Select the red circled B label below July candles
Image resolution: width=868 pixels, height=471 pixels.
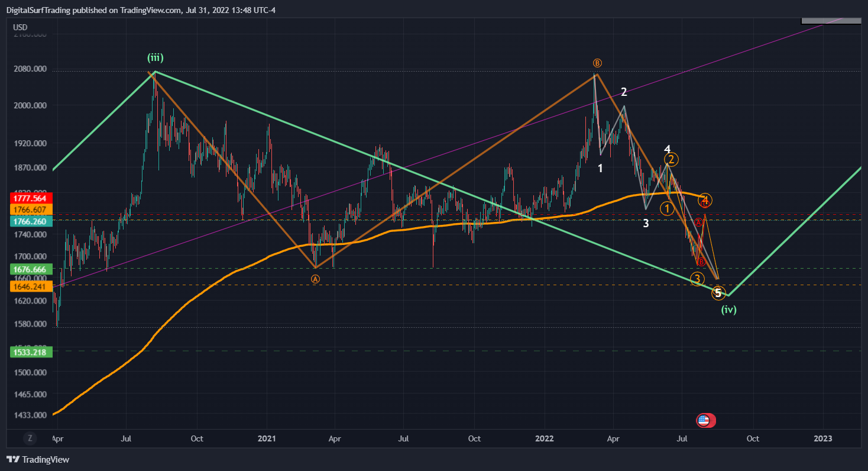[x=701, y=262]
